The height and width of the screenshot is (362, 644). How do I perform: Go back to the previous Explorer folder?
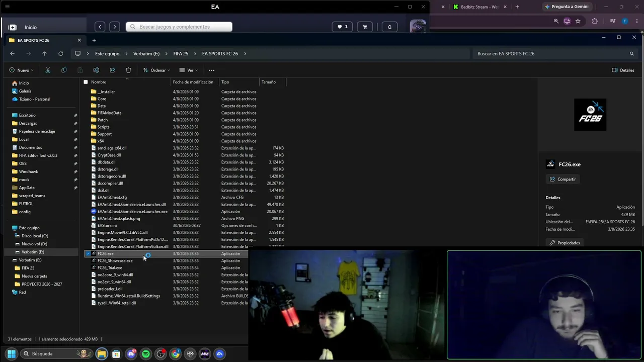12,54
